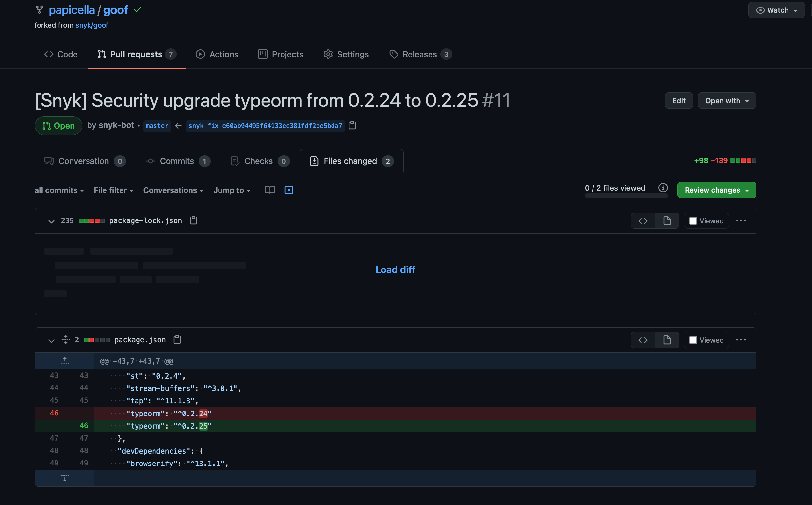The height and width of the screenshot is (505, 812).
Task: Click files viewed info icon
Action: click(663, 188)
